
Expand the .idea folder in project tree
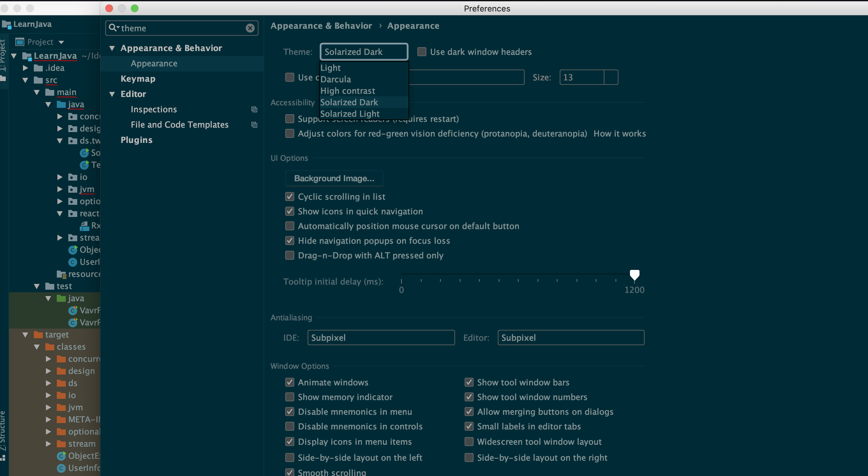point(25,68)
